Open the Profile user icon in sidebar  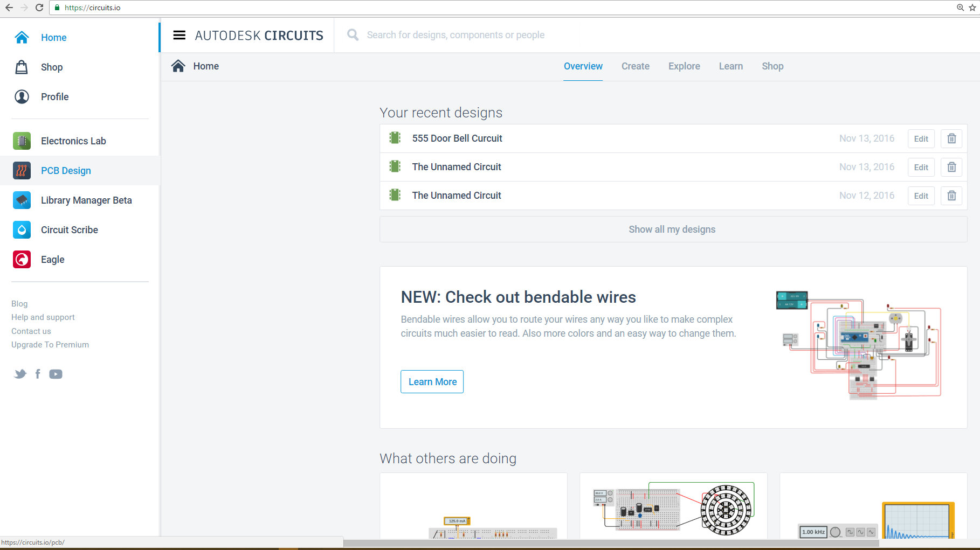tap(22, 96)
